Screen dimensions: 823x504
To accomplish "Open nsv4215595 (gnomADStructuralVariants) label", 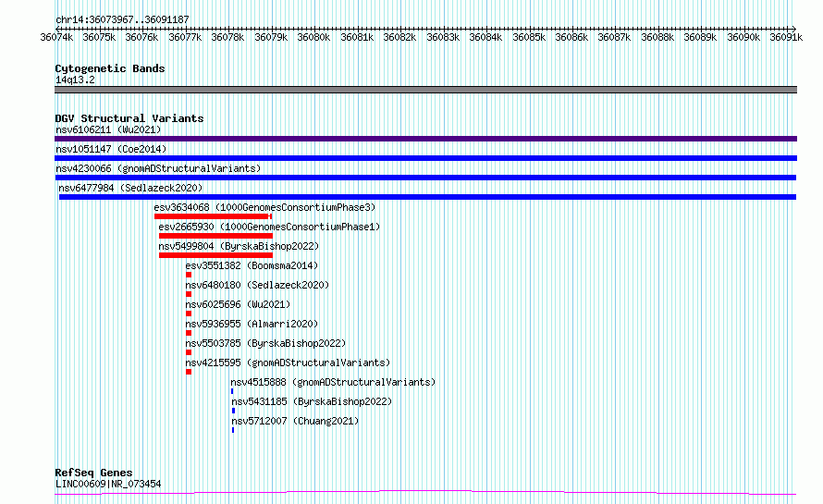I will 288,363.
